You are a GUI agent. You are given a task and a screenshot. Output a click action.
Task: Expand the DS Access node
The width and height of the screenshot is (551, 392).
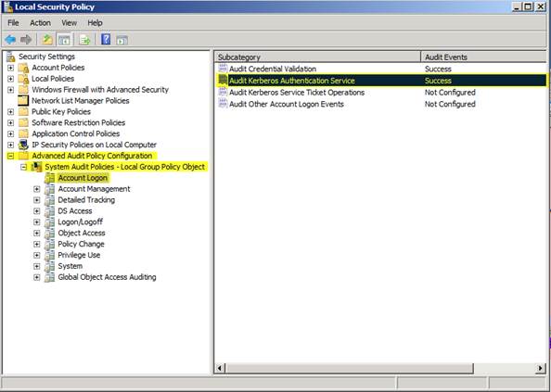click(36, 211)
